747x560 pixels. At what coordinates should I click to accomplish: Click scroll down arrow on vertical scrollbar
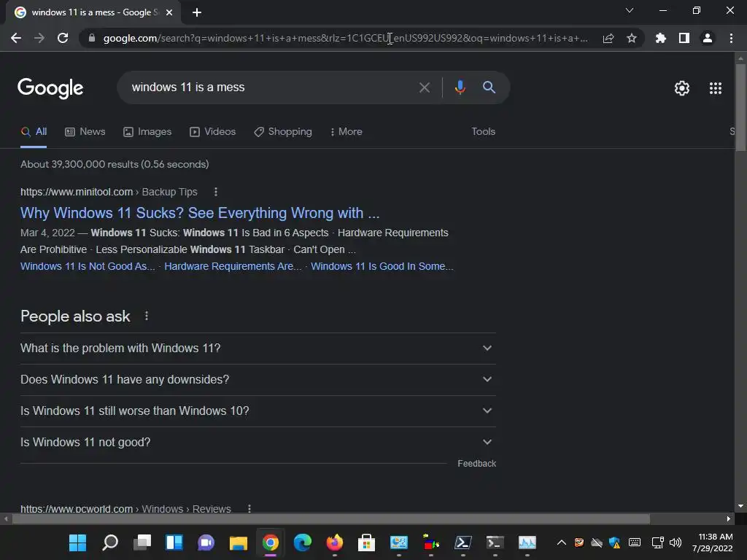[x=740, y=506]
